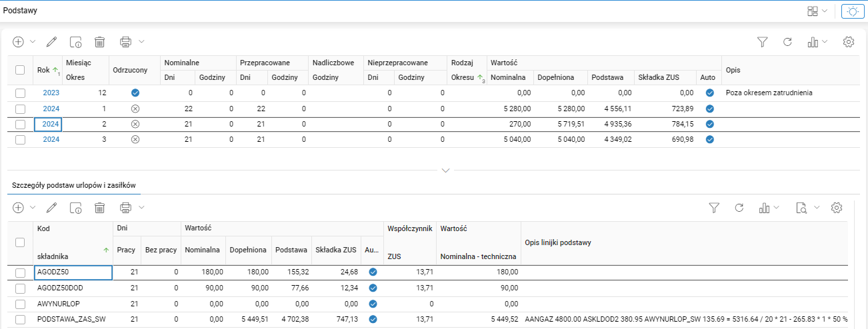Sort by Rodzaj Okresu column header
This screenshot has height=329, width=868.
coord(467,70)
